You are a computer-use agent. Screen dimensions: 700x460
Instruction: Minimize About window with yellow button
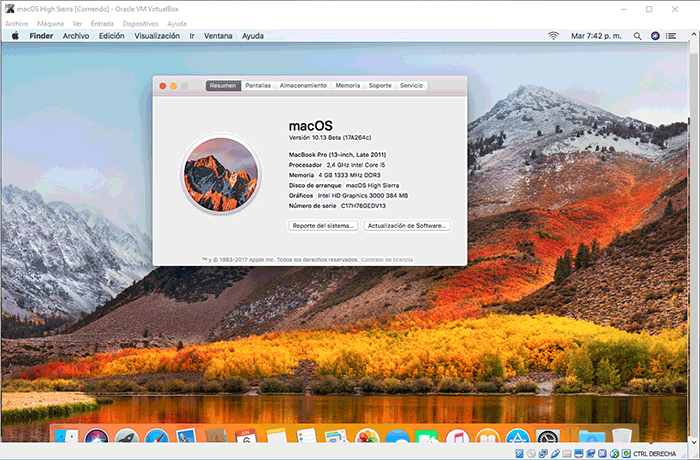coord(174,86)
